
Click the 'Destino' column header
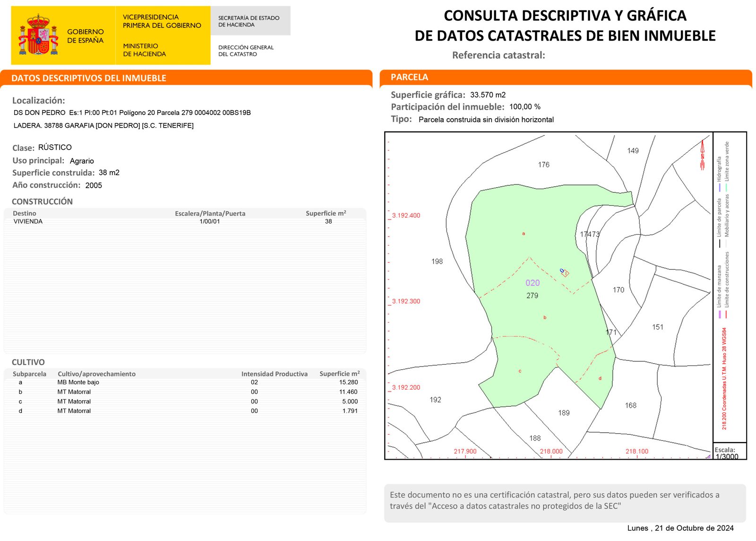coord(25,213)
